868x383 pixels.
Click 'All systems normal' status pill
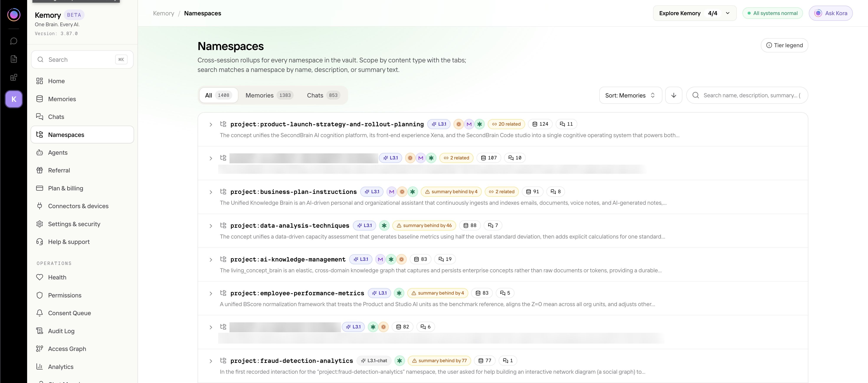772,13
